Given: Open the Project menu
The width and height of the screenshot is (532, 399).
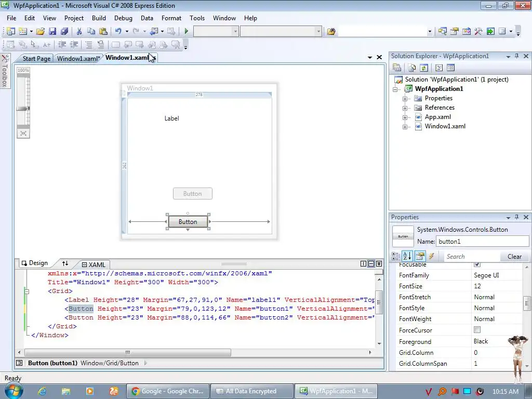Looking at the screenshot, I should coord(74,18).
